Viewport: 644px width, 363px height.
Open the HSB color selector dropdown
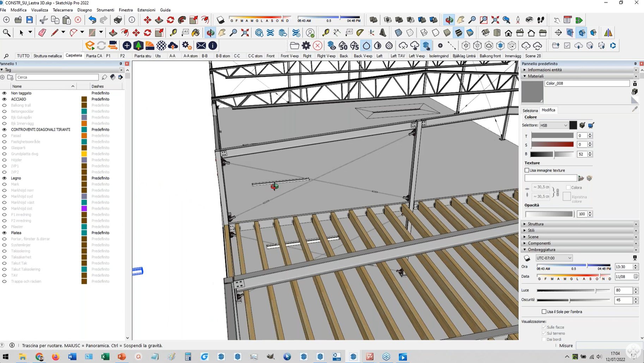(x=554, y=125)
